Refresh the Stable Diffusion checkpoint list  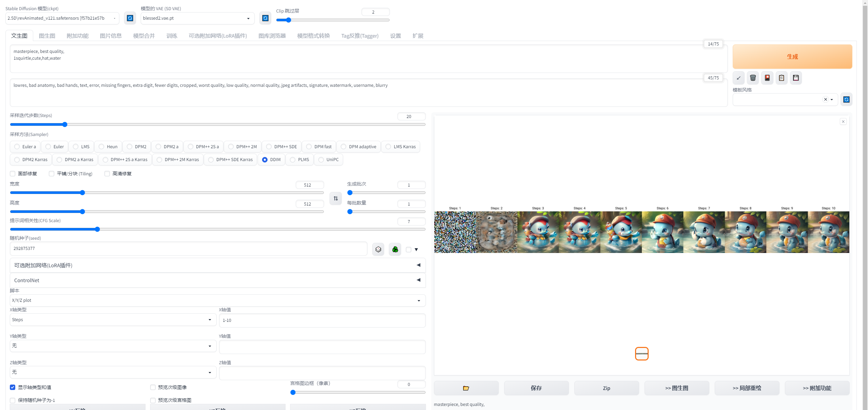click(130, 18)
